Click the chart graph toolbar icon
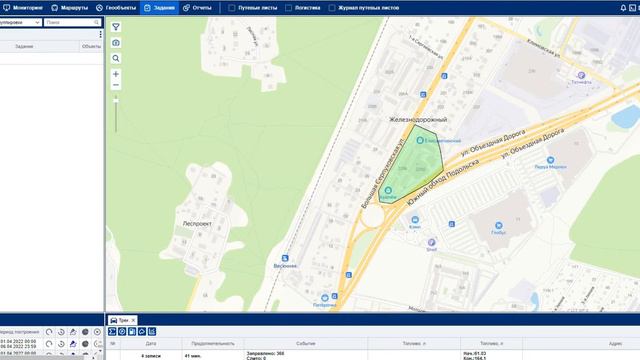The height and width of the screenshot is (360, 640). coord(152,331)
